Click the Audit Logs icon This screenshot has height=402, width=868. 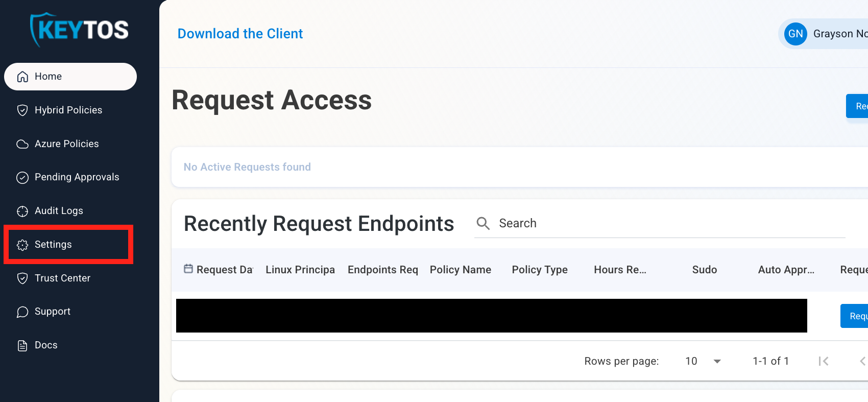click(22, 211)
